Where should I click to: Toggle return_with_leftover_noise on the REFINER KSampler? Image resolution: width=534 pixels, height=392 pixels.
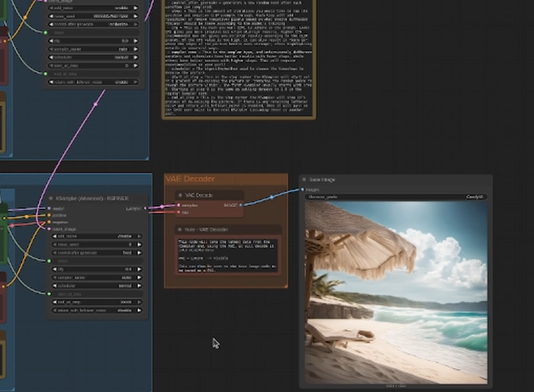(x=95, y=310)
